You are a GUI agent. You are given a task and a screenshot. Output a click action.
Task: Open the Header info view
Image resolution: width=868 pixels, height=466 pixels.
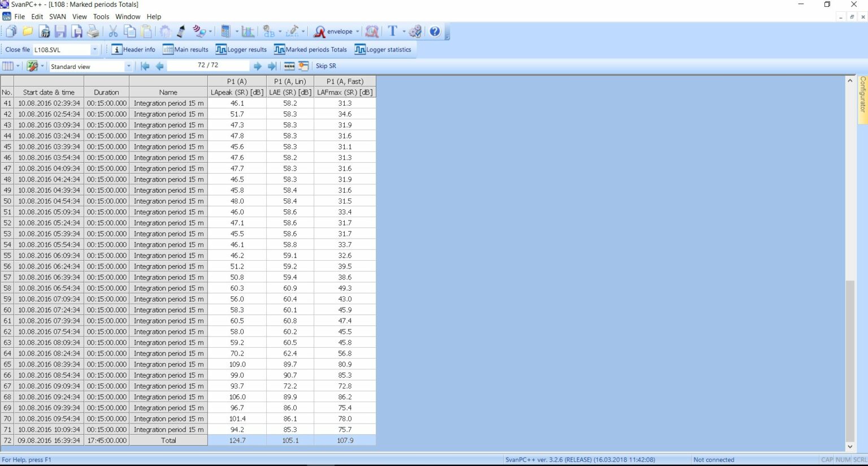pyautogui.click(x=134, y=49)
